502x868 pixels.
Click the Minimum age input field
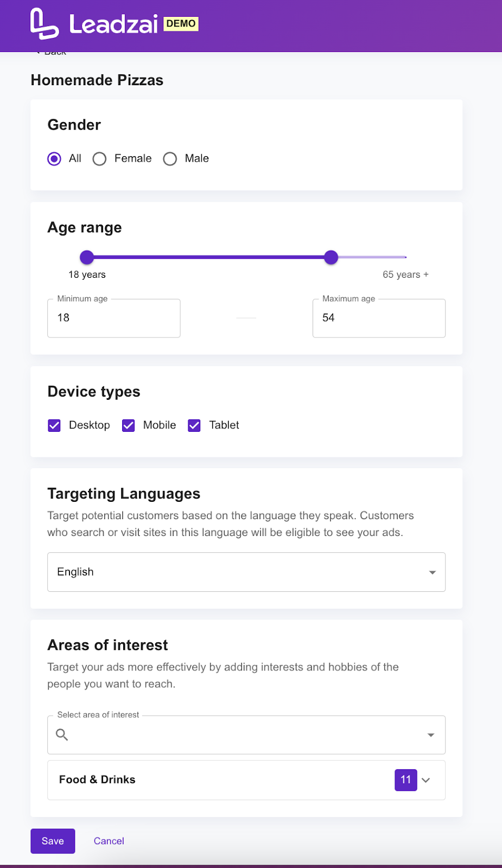[114, 318]
